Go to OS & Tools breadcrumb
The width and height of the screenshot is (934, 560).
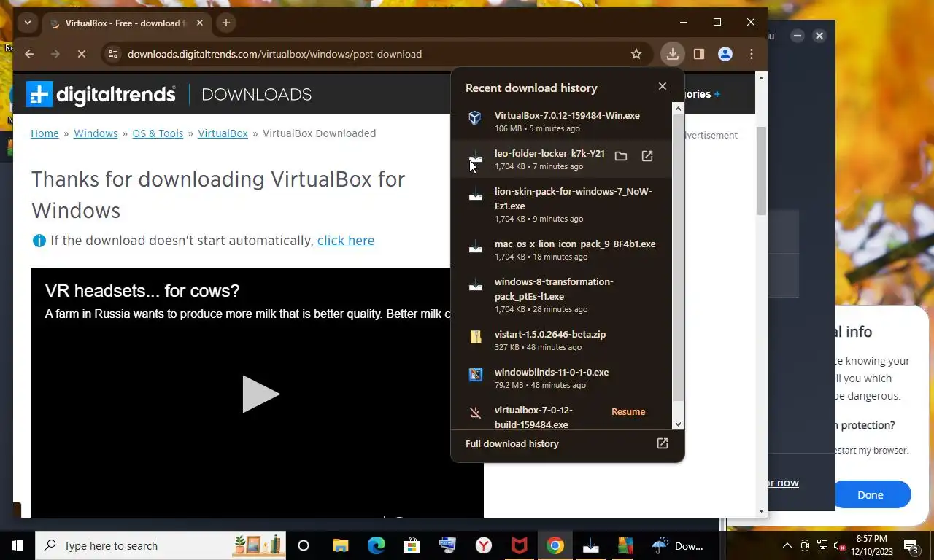click(x=158, y=133)
